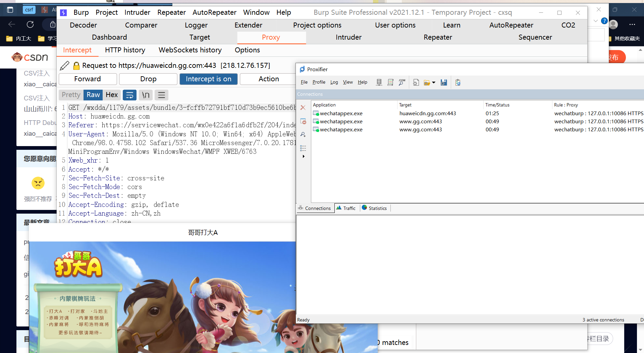Open the Window menu in Burp
Image resolution: width=644 pixels, height=353 pixels.
click(x=256, y=12)
